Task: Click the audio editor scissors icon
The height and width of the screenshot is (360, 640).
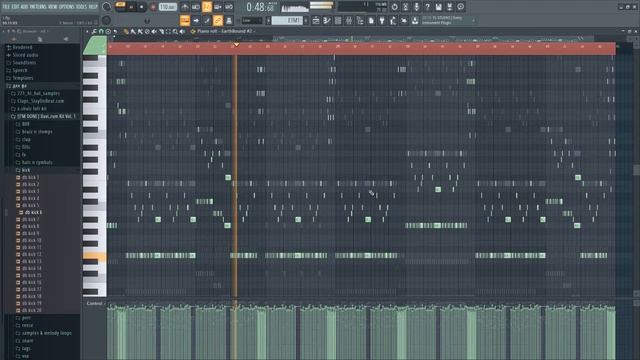Action: [405, 7]
